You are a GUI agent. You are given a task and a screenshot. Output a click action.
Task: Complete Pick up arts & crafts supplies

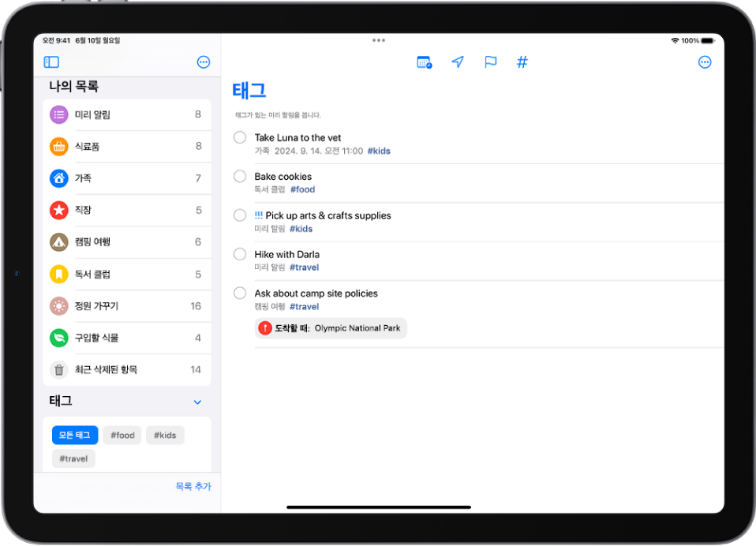click(240, 215)
